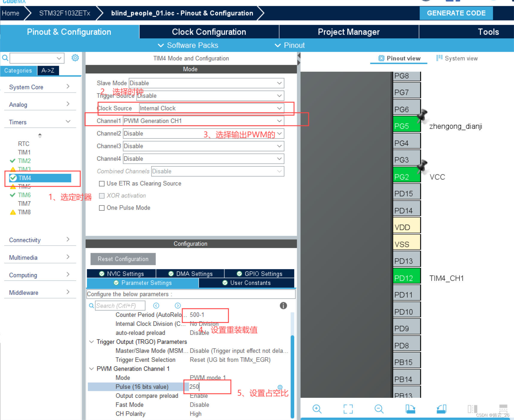Select TIM1 in the timers list
This screenshot has height=420, width=514.
(x=24, y=152)
